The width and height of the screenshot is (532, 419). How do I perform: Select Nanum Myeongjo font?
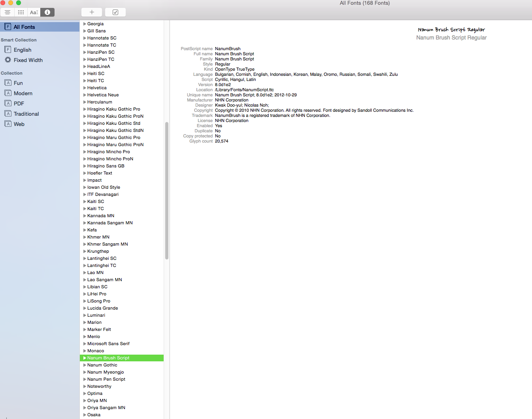pyautogui.click(x=106, y=372)
